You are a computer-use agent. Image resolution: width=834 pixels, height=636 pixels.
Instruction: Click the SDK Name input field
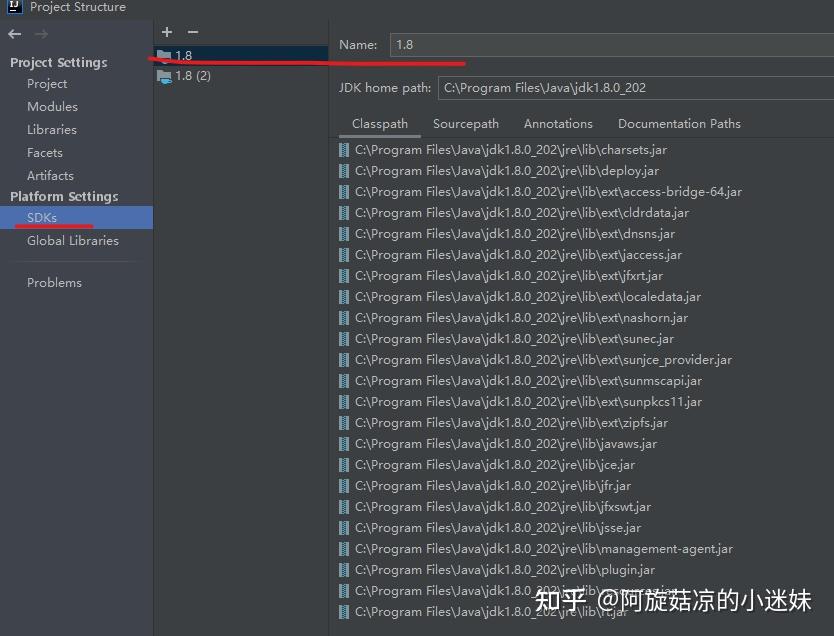pos(612,45)
